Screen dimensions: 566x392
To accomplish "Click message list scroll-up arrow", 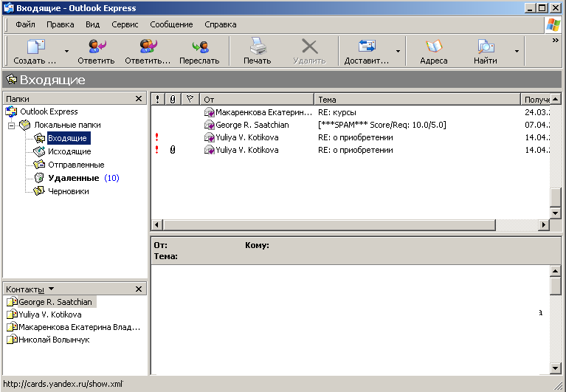I will pos(555,99).
